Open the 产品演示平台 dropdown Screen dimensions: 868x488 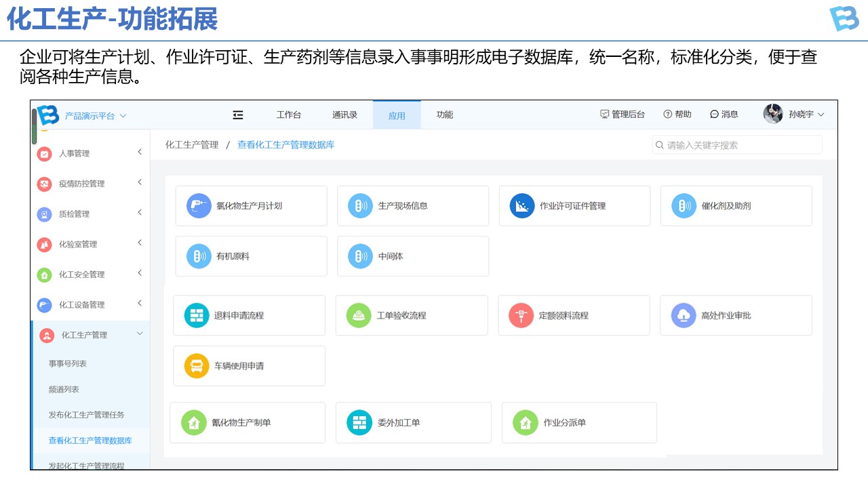coord(95,116)
